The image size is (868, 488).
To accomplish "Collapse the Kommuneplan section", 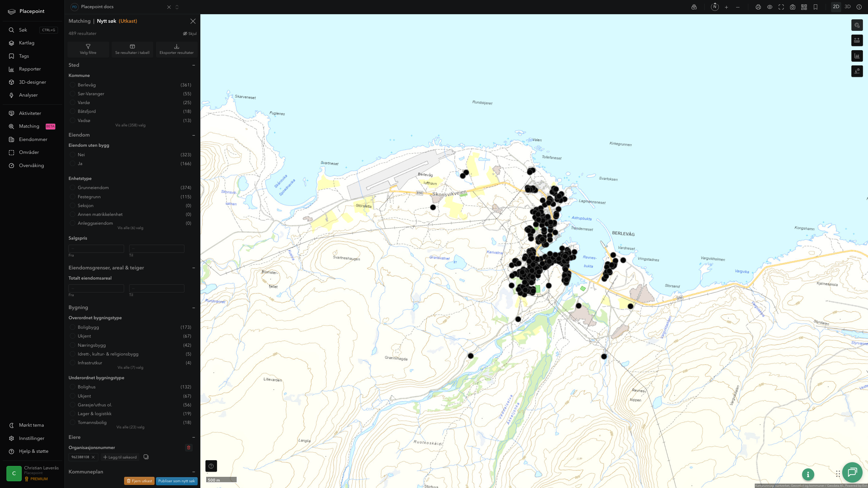I will pos(194,472).
